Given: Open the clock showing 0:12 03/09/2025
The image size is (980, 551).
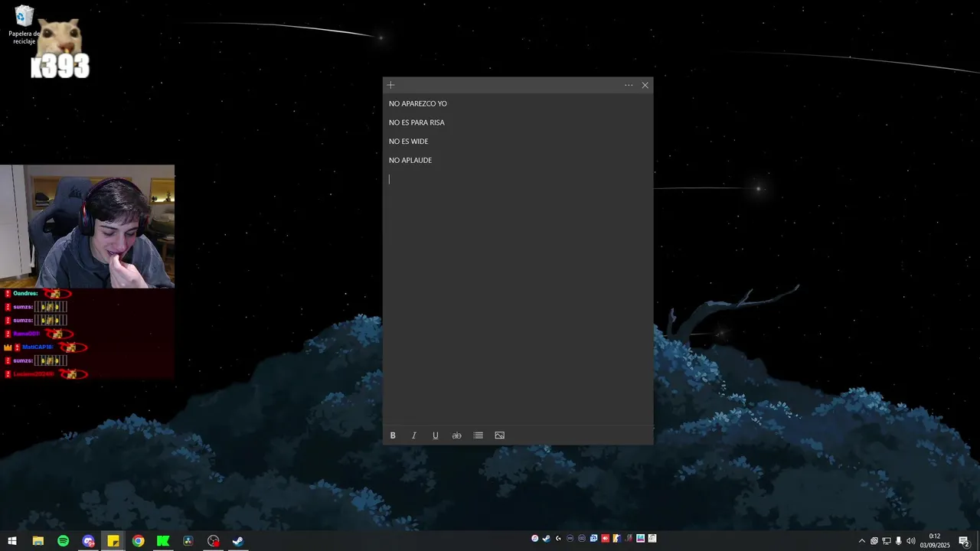Looking at the screenshot, I should tap(935, 541).
